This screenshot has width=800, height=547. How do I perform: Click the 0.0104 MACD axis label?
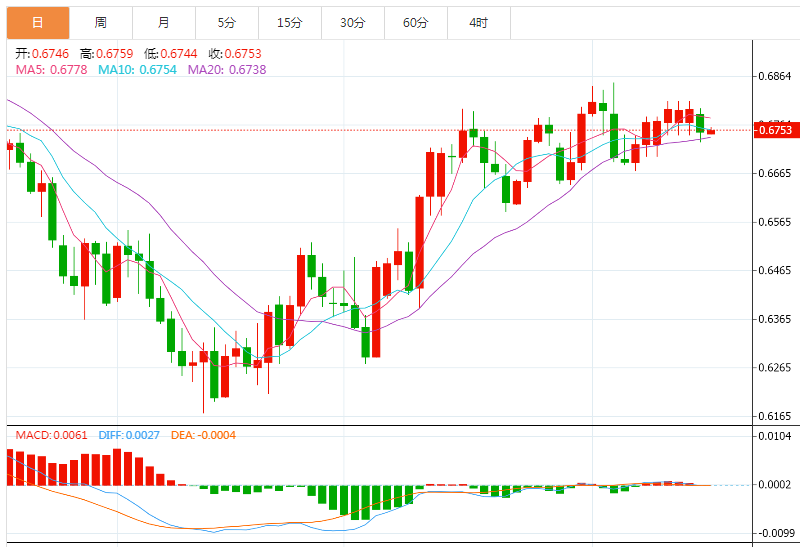pos(774,436)
